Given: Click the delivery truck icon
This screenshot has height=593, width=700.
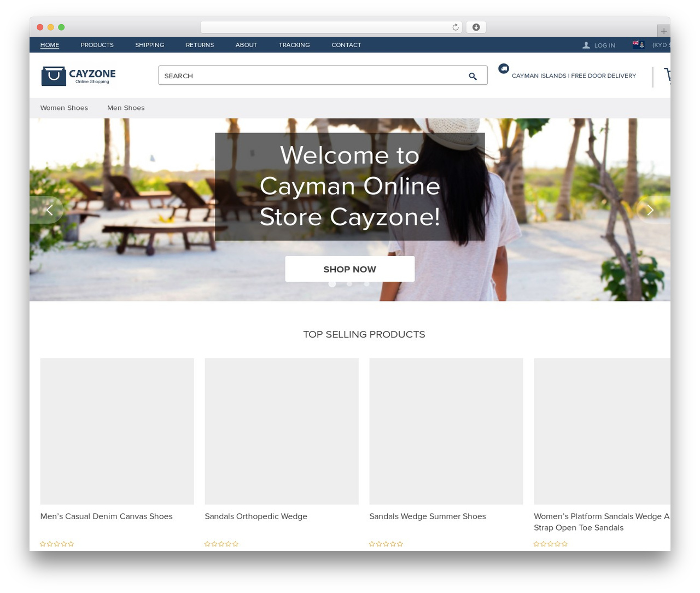Looking at the screenshot, I should [504, 68].
